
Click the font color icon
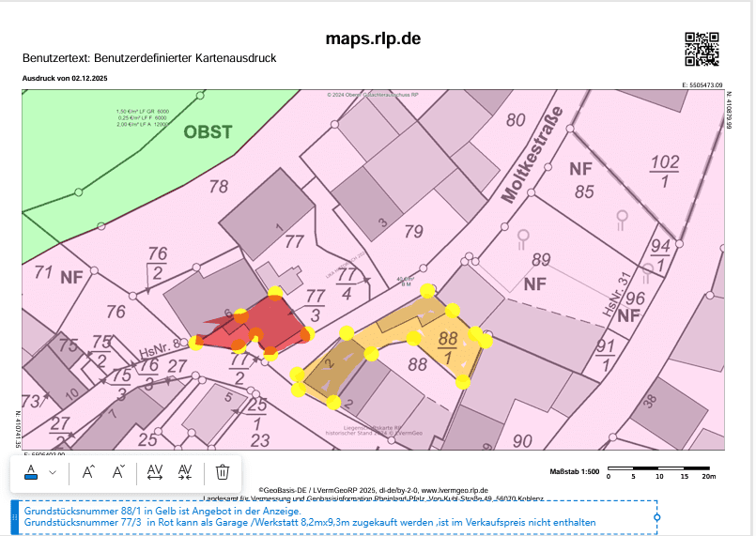point(31,471)
